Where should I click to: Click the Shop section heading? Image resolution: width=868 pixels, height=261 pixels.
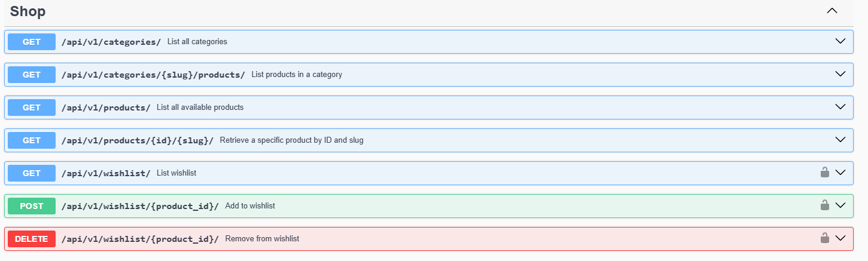click(28, 11)
